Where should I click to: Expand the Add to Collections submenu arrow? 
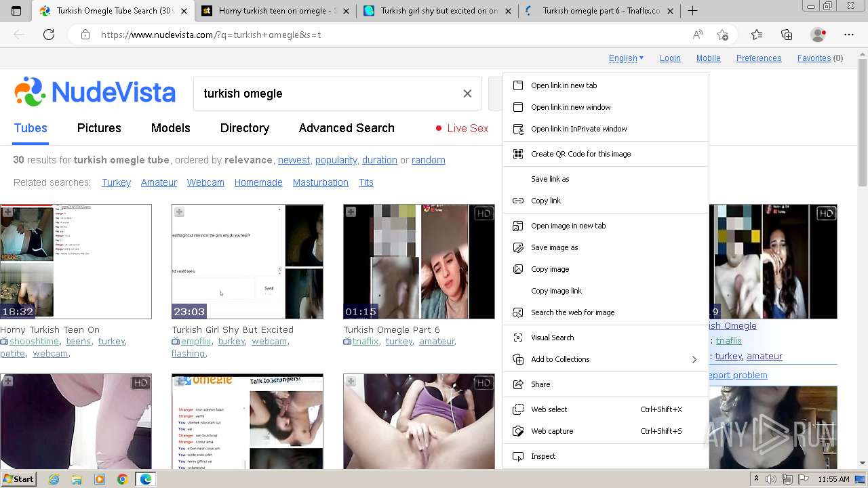click(694, 359)
